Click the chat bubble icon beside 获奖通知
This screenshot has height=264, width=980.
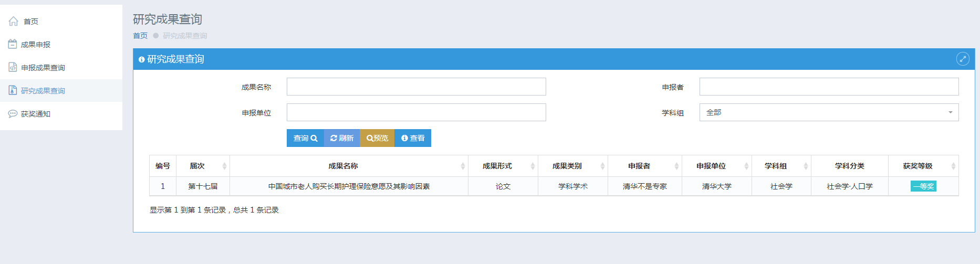click(x=13, y=113)
